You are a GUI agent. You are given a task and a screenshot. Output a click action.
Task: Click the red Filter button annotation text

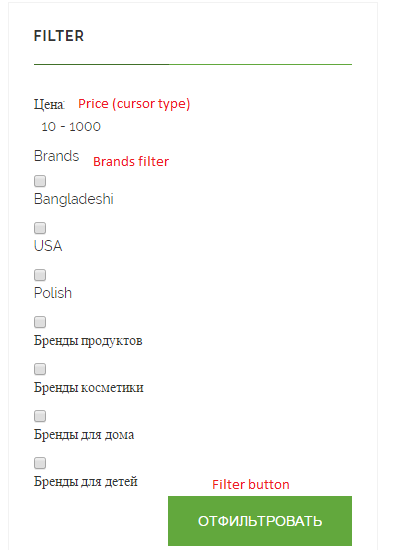[x=251, y=484]
